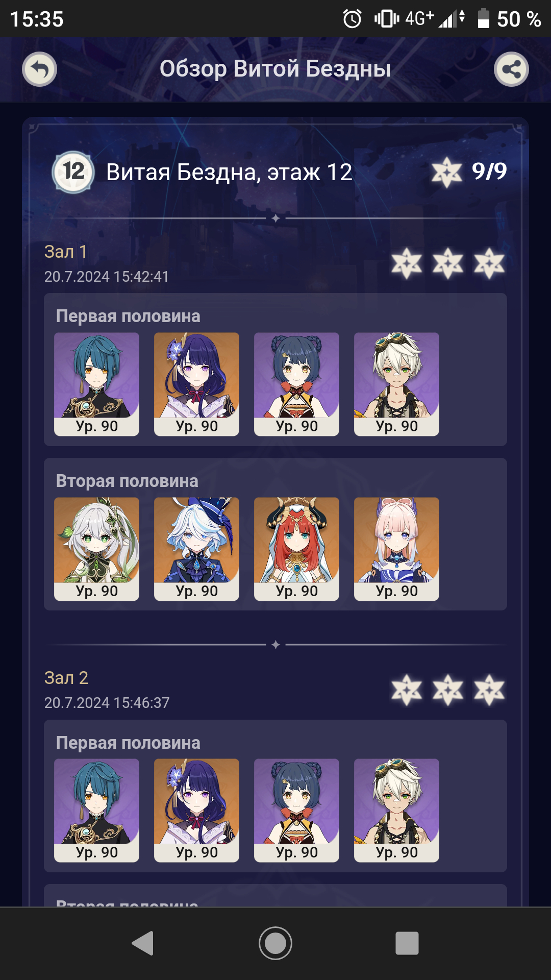Select Raiden Shogun portrait in Зал 2
Viewport: 551px width, 980px height.
(x=196, y=810)
